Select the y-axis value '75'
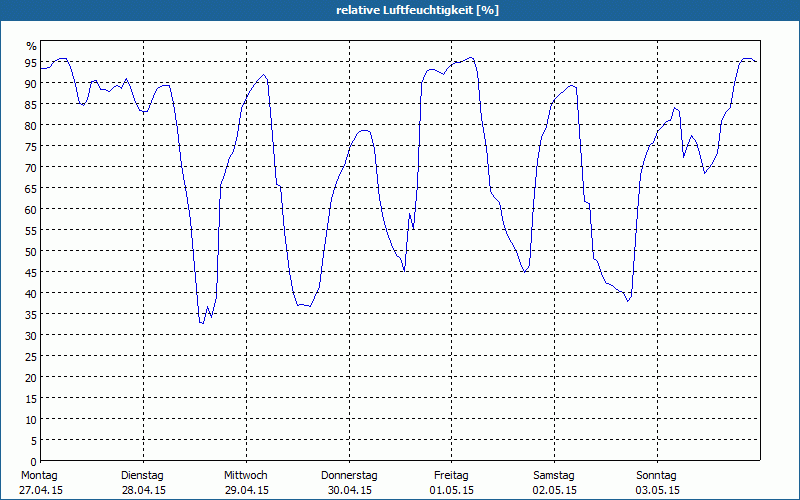Image resolution: width=800 pixels, height=500 pixels. (31, 146)
